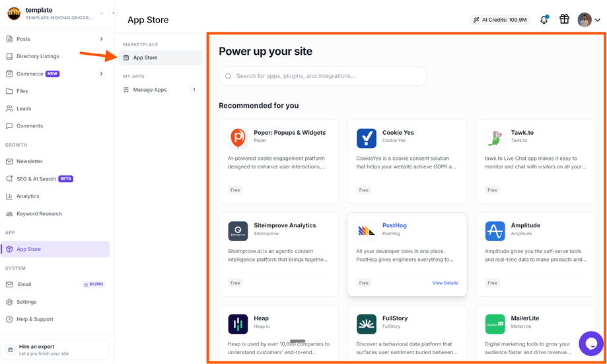Viewport: 607px width, 364px height.
Task: Click the BETA badge beside SEO
Action: point(65,179)
